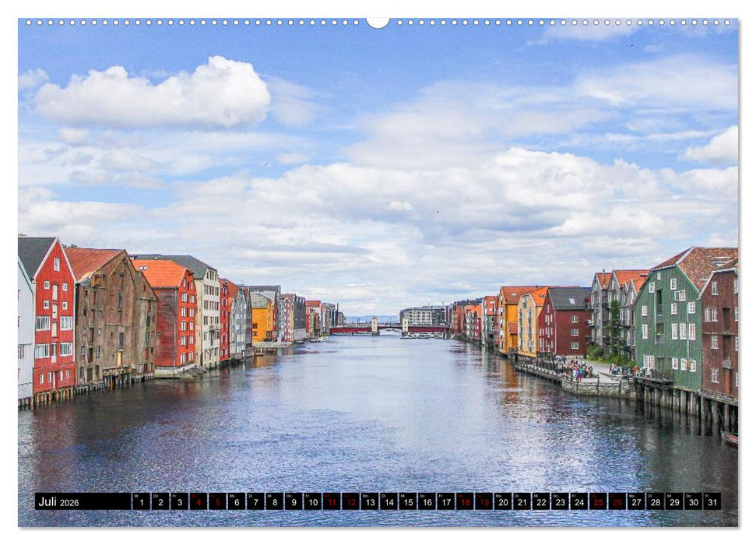Select red Saturday 18 date cell
Image resolution: width=756 pixels, height=545 pixels.
[x=465, y=502]
